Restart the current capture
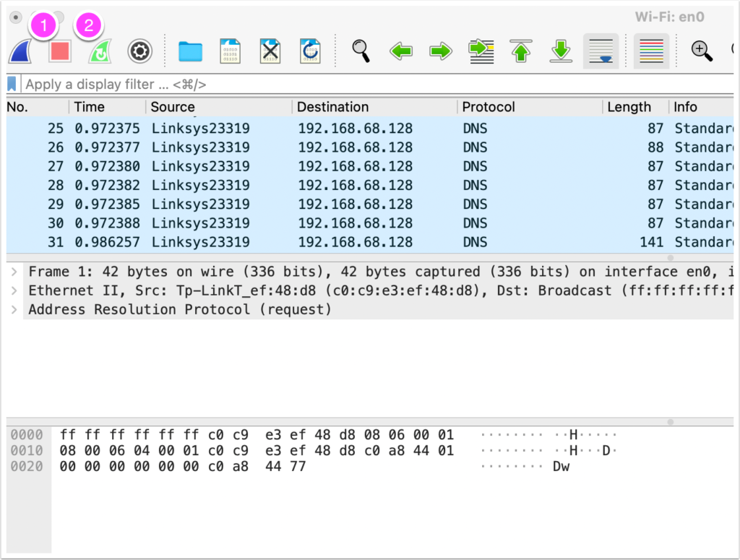The width and height of the screenshot is (740, 560). click(x=100, y=52)
